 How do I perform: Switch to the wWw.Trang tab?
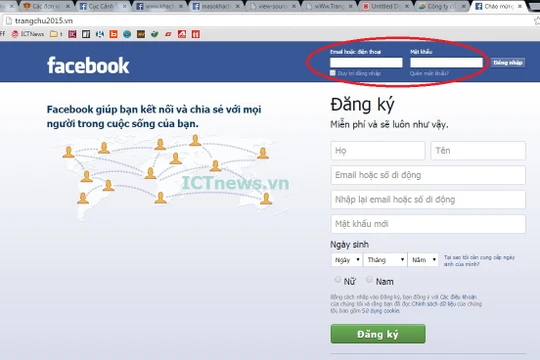[x=328, y=6]
